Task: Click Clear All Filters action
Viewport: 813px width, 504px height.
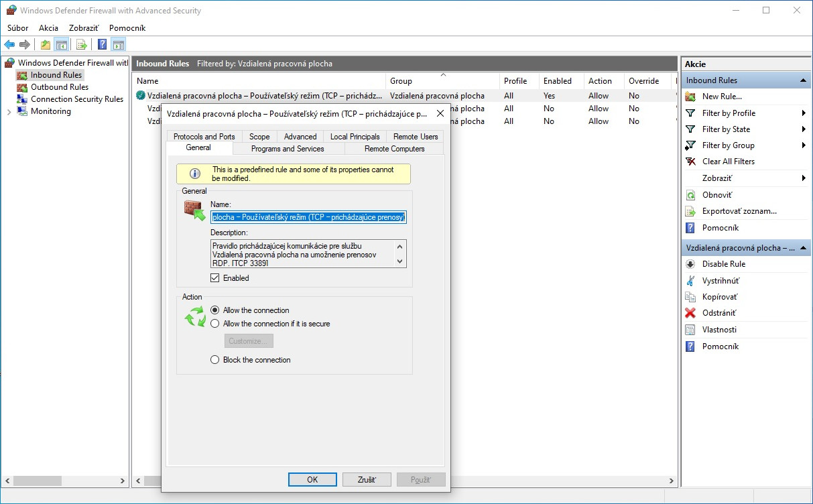Action: 728,162
